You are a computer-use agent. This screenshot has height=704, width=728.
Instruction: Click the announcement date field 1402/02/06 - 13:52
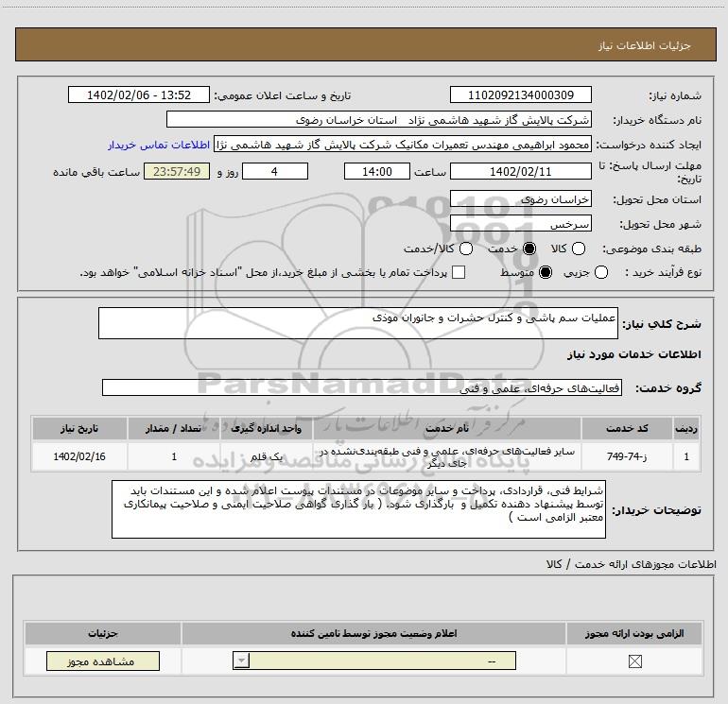click(139, 95)
